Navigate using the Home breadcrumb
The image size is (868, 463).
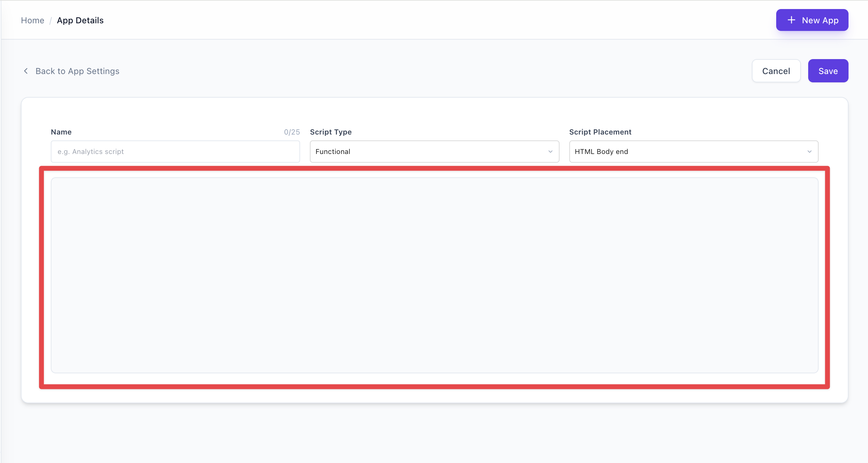coord(32,20)
